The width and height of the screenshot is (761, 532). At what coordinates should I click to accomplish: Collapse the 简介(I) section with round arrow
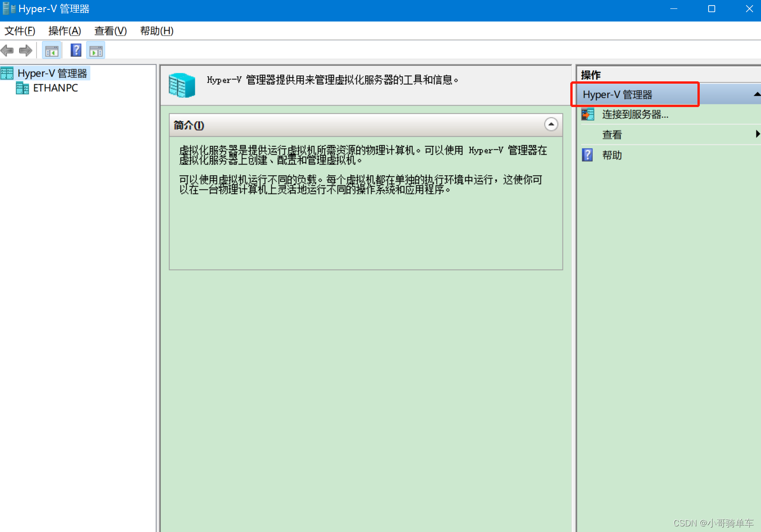pyautogui.click(x=551, y=124)
